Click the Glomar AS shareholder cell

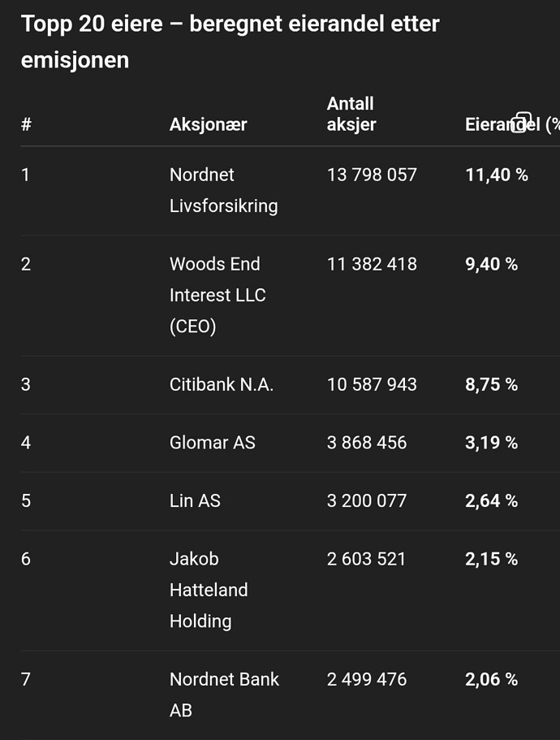pyautogui.click(x=212, y=443)
